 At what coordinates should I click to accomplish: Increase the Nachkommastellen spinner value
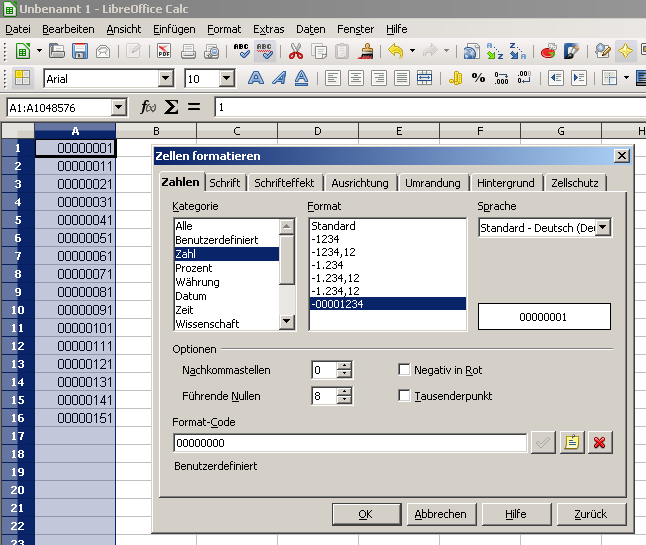pyautogui.click(x=344, y=365)
